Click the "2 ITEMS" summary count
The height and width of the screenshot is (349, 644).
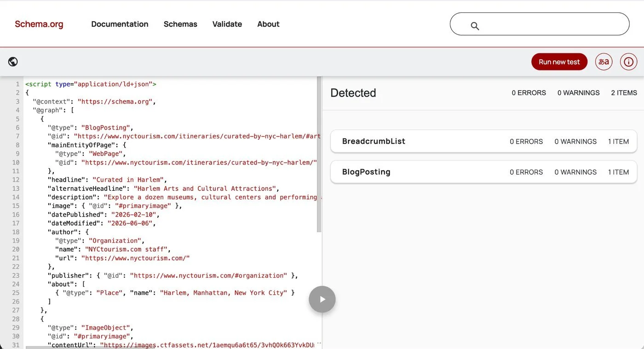tap(624, 93)
